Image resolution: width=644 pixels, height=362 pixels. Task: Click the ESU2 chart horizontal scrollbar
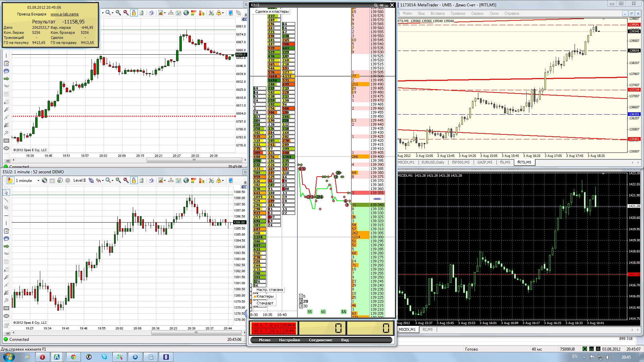[196, 333]
